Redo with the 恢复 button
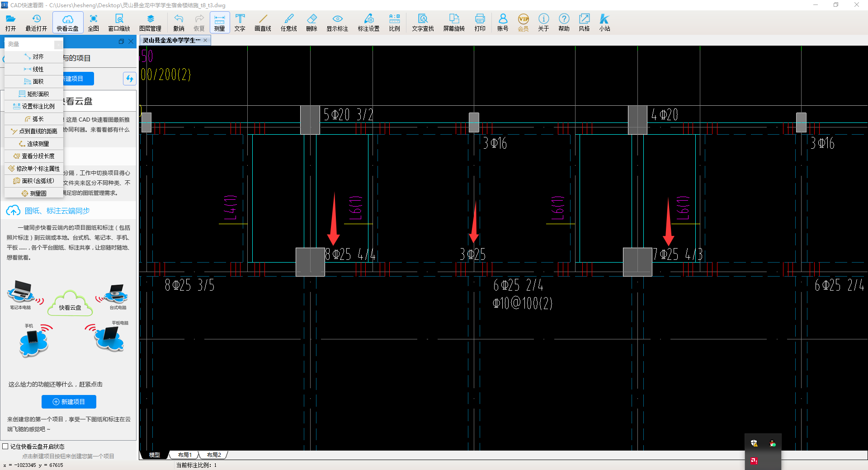 199,23
